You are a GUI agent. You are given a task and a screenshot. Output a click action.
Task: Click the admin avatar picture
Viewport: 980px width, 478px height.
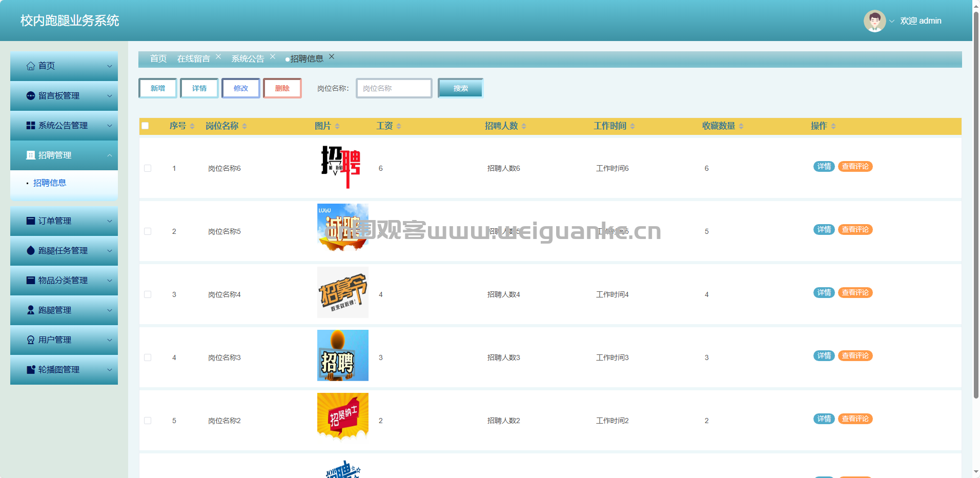coord(874,21)
